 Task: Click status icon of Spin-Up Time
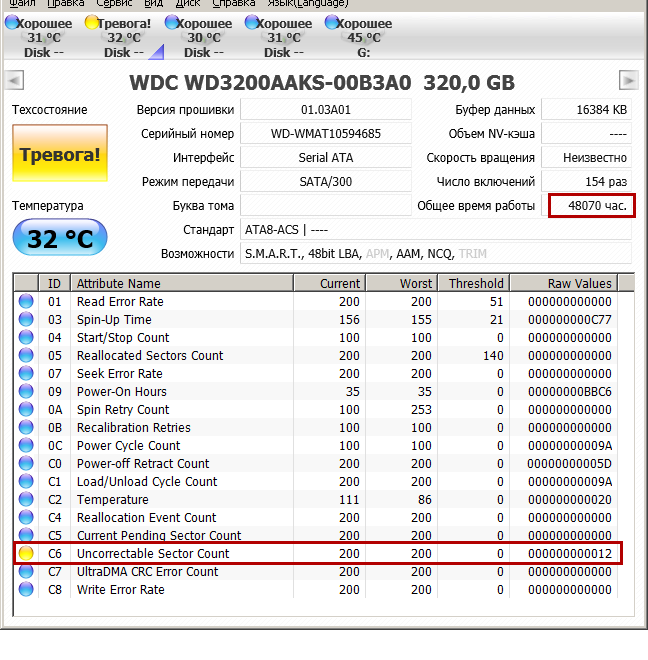(26, 319)
